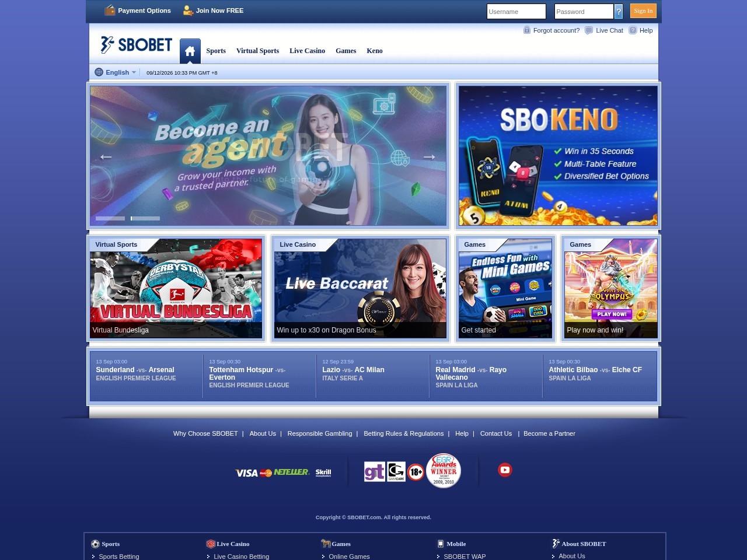The height and width of the screenshot is (560, 747).
Task: Open the SBOKENO promo banner
Action: [558, 156]
